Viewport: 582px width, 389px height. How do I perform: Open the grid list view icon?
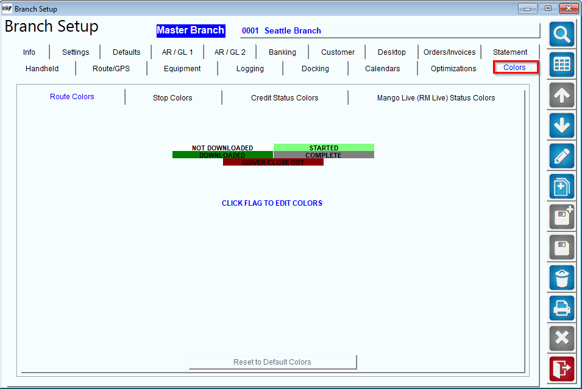point(562,65)
